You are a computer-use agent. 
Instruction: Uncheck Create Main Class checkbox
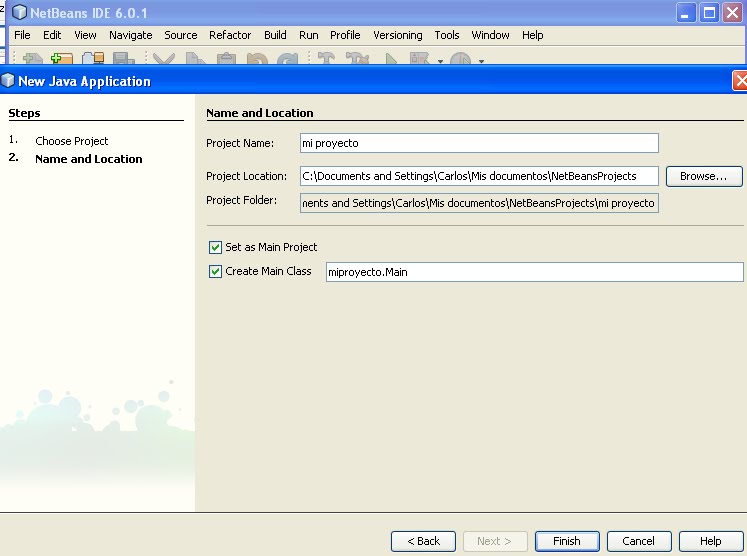pyautogui.click(x=215, y=271)
